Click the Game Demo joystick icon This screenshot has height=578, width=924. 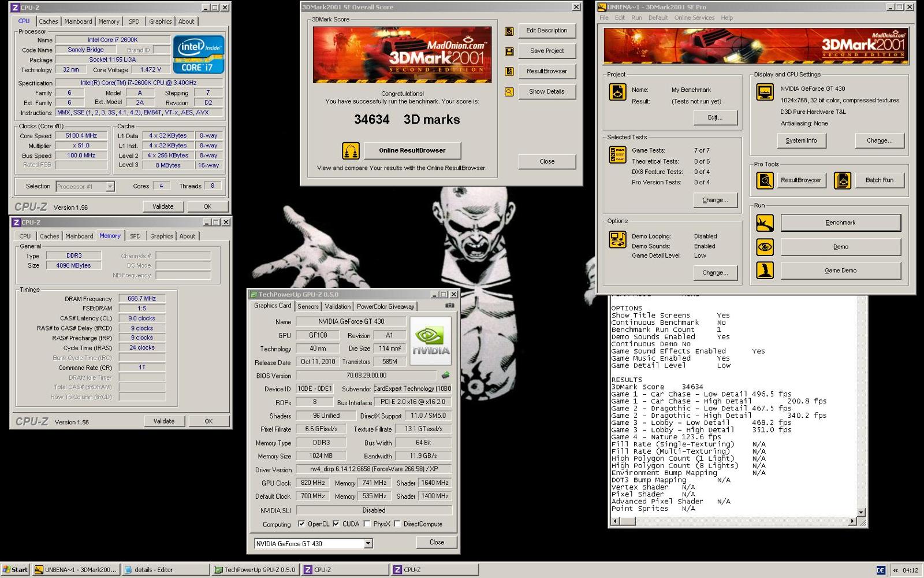pyautogui.click(x=765, y=271)
